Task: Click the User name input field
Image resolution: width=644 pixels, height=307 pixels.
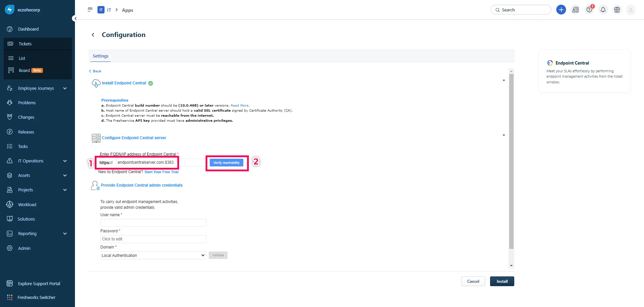Action: 153,223
